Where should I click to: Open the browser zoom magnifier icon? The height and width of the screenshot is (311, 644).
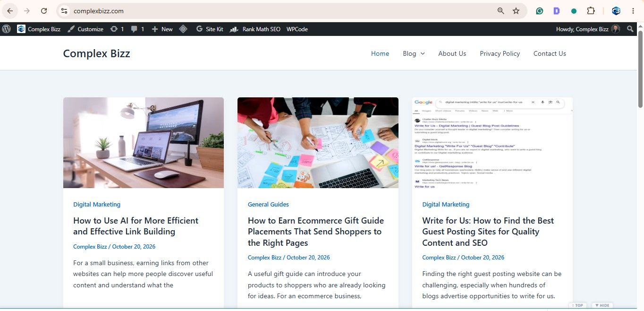(500, 11)
